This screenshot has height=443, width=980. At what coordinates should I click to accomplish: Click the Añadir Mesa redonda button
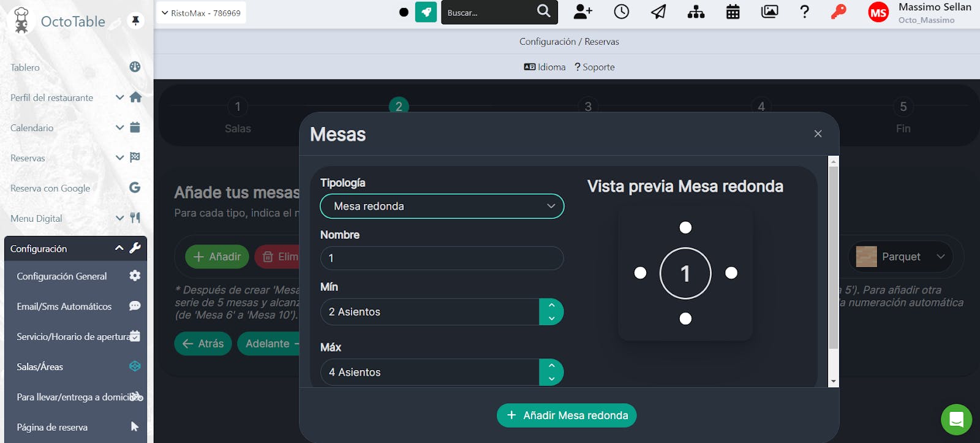click(567, 415)
